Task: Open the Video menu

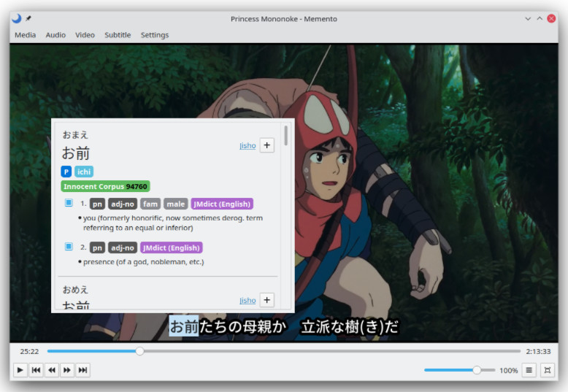Action: 85,35
